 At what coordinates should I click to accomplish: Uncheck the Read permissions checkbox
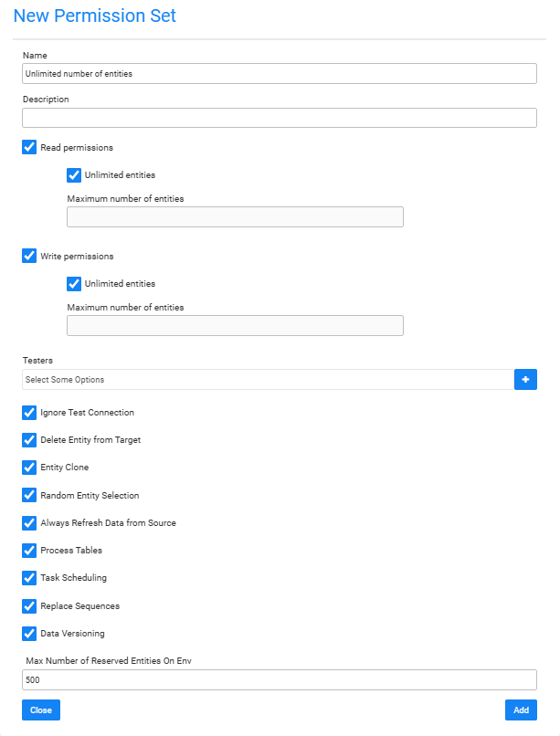(28, 147)
